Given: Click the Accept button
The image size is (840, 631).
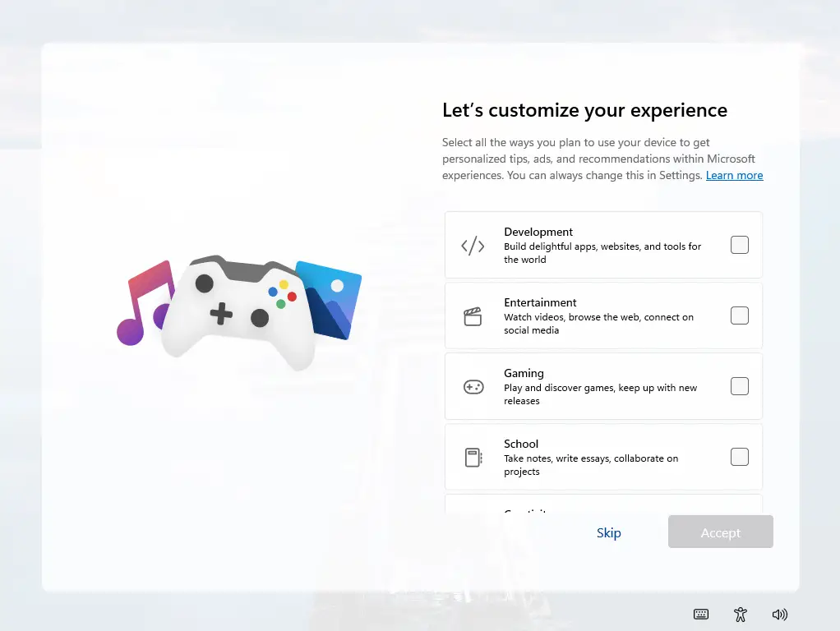Looking at the screenshot, I should (721, 532).
